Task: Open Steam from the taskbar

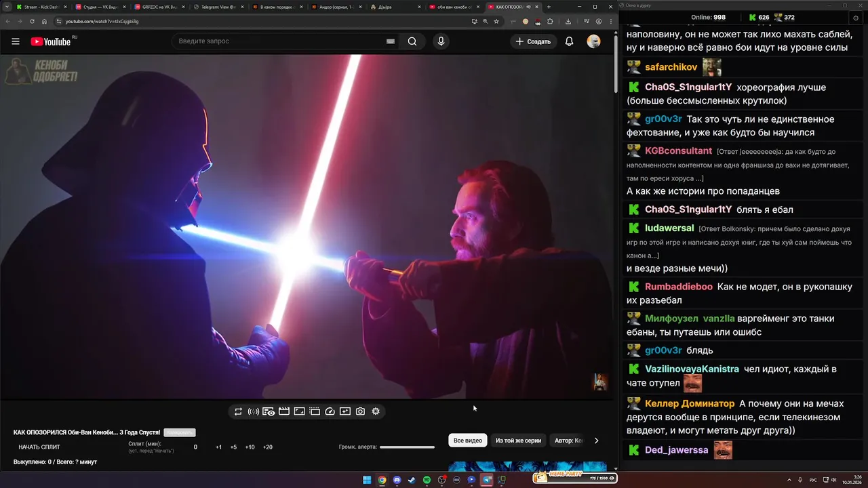Action: point(412,480)
